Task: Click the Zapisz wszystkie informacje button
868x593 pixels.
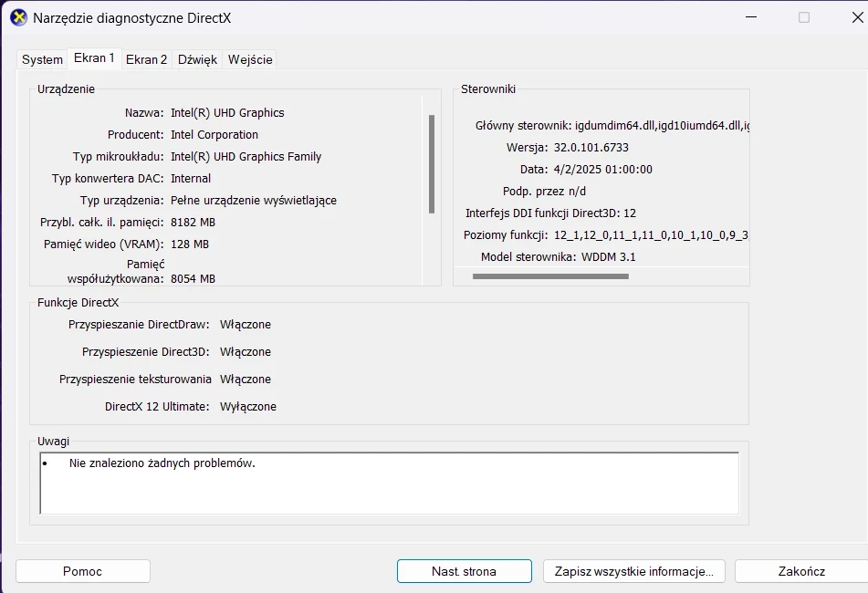Action: 633,570
